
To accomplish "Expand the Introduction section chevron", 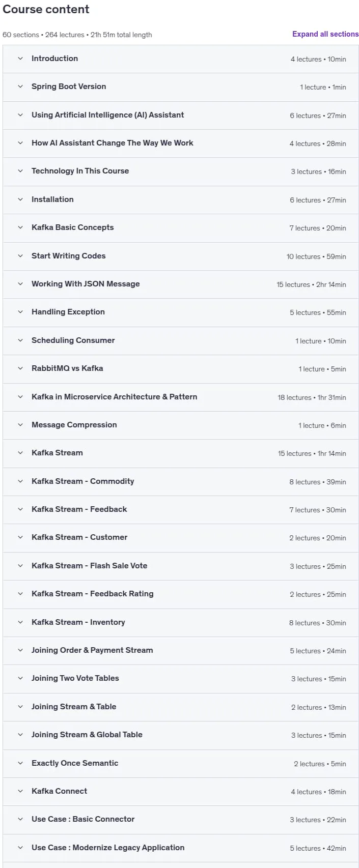I will [x=20, y=59].
